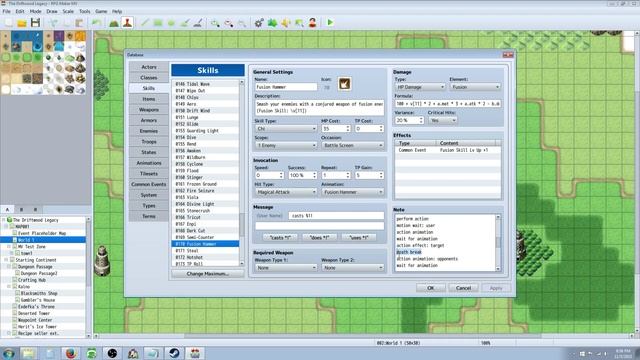Undo last action from toolbar
The width and height of the screenshot is (640, 360).
pos(96,23)
